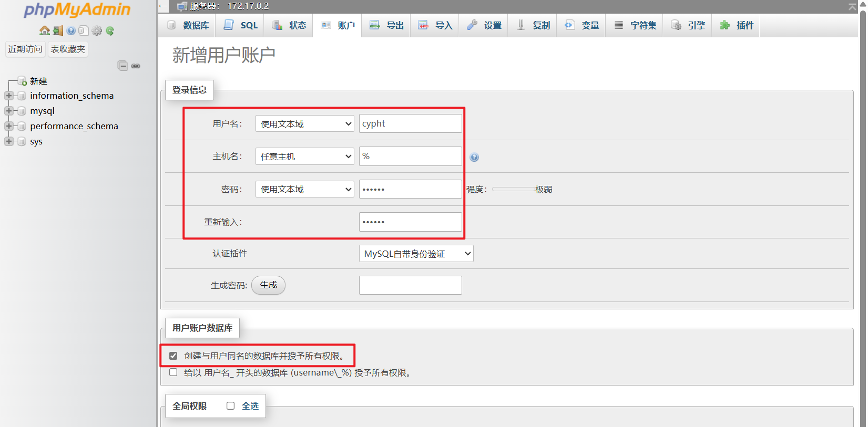
Task: Open the sys database link
Action: tap(36, 141)
